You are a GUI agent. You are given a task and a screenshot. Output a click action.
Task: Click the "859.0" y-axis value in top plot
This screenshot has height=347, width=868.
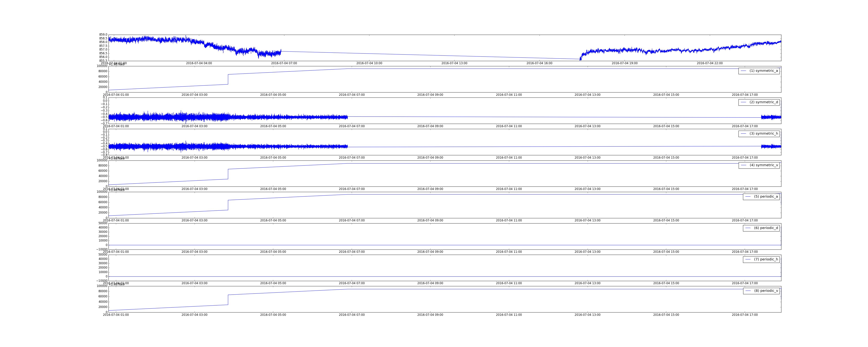(x=103, y=35)
